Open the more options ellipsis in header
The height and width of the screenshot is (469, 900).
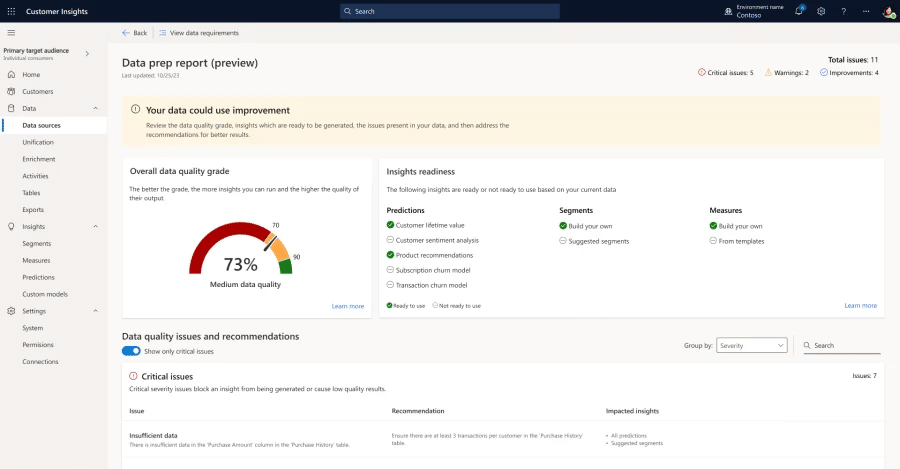point(866,11)
